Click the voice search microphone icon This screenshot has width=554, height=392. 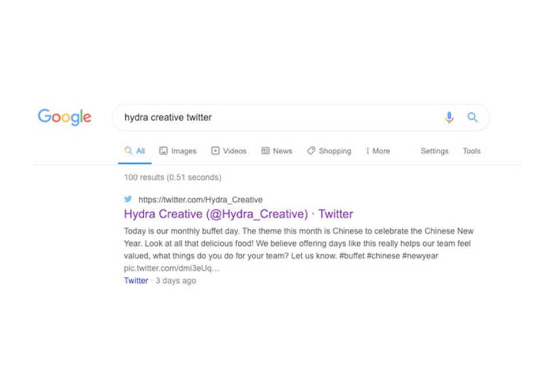tap(449, 118)
